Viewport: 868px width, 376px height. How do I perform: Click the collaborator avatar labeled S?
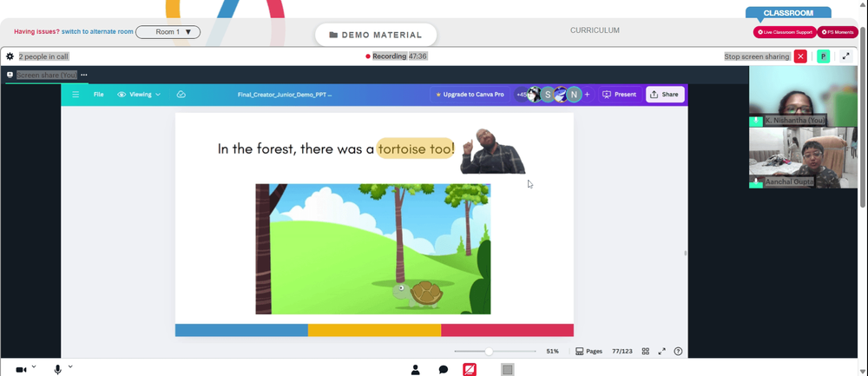[548, 95]
